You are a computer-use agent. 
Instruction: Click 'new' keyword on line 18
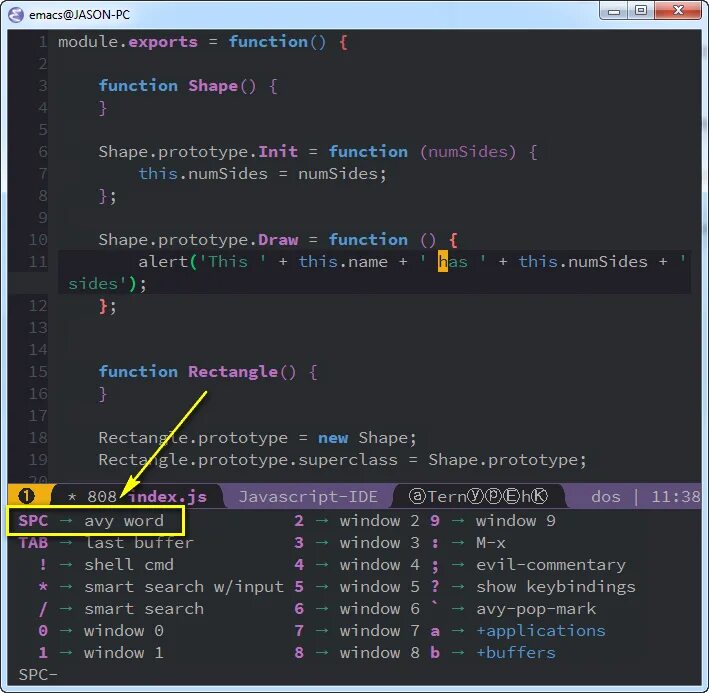point(333,438)
